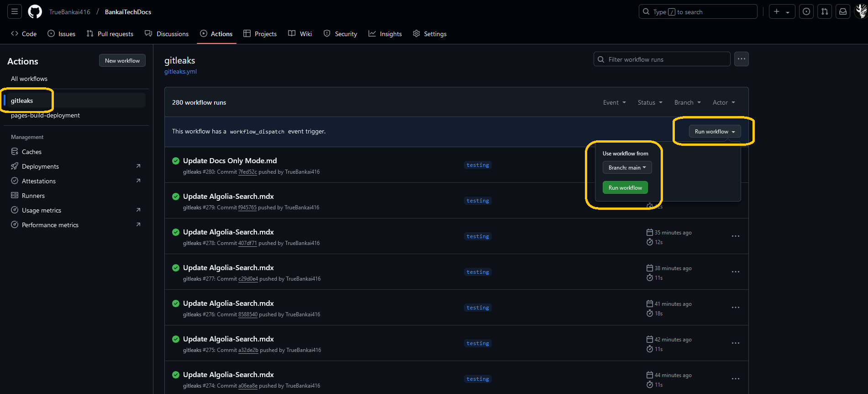The image size is (868, 394).
Task: Click the three-dot menu beside filter box
Action: [x=741, y=59]
